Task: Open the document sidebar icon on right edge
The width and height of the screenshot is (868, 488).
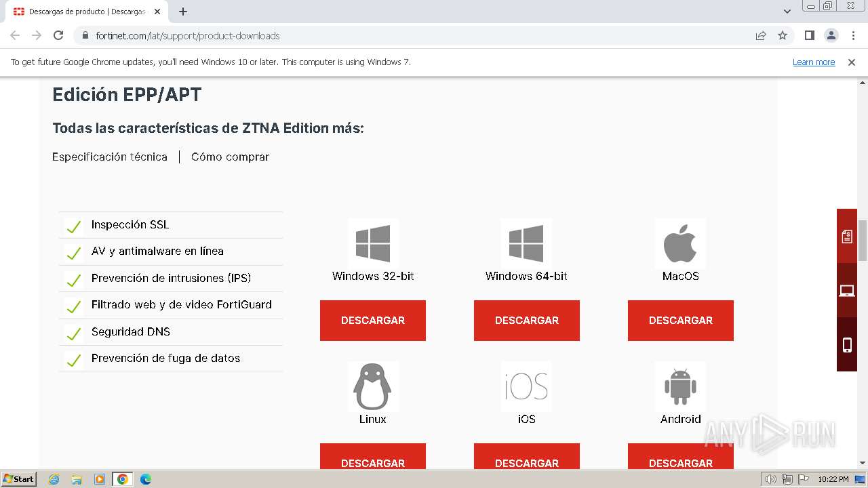Action: click(x=847, y=236)
